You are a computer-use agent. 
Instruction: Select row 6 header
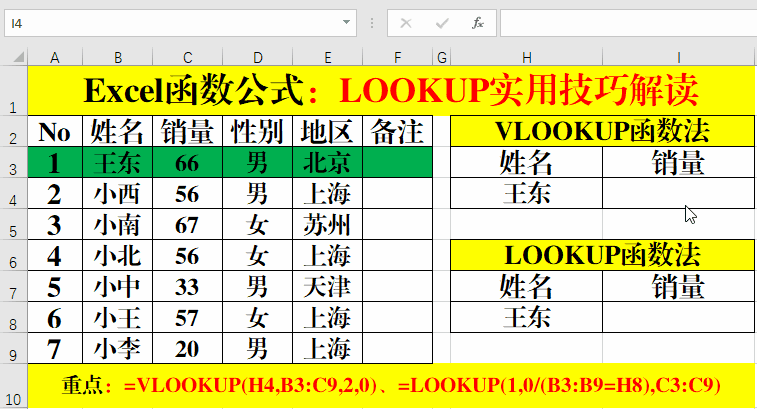[14, 255]
